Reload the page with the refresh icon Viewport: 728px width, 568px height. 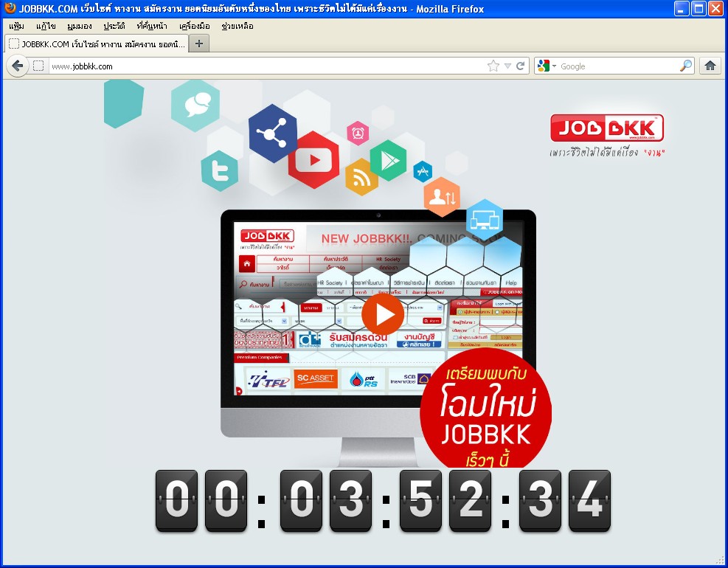click(x=521, y=66)
